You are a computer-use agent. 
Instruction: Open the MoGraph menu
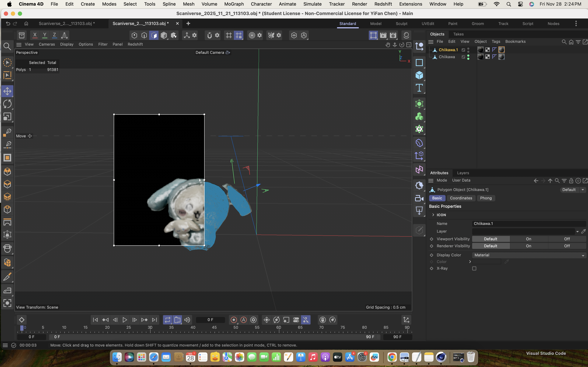click(234, 4)
